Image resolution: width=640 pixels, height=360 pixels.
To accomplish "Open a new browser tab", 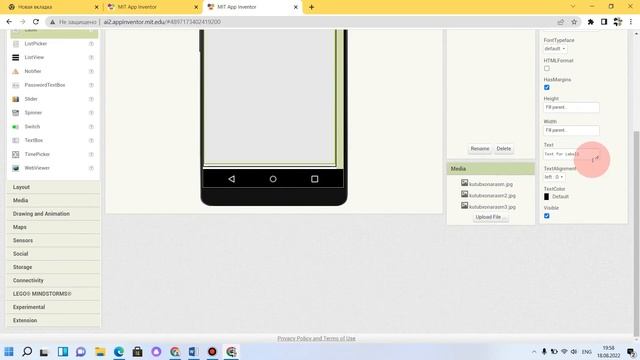I will coord(311,7).
